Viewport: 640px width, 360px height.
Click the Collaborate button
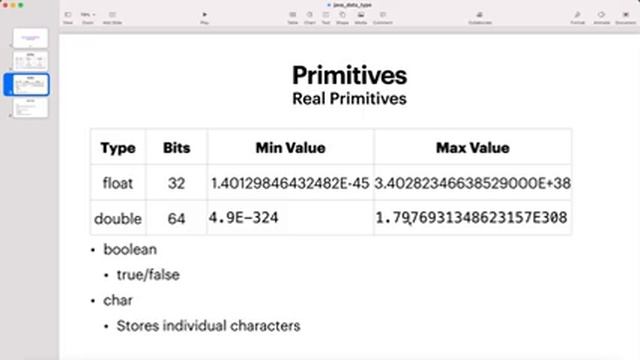[x=480, y=18]
